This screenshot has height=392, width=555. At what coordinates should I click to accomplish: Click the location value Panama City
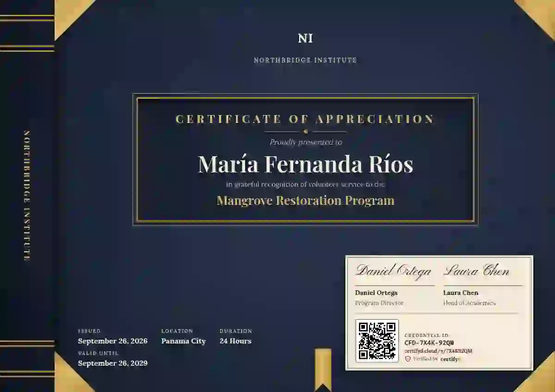click(183, 341)
